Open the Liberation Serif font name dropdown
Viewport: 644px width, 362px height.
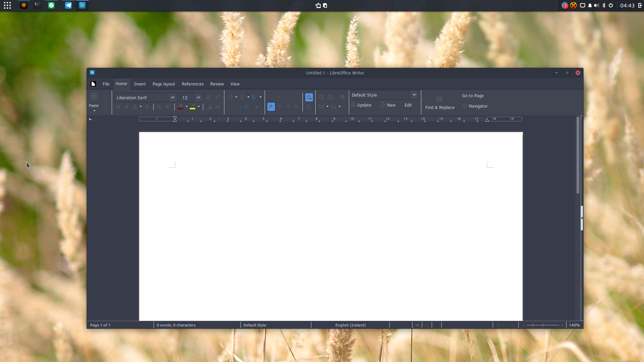pos(172,98)
